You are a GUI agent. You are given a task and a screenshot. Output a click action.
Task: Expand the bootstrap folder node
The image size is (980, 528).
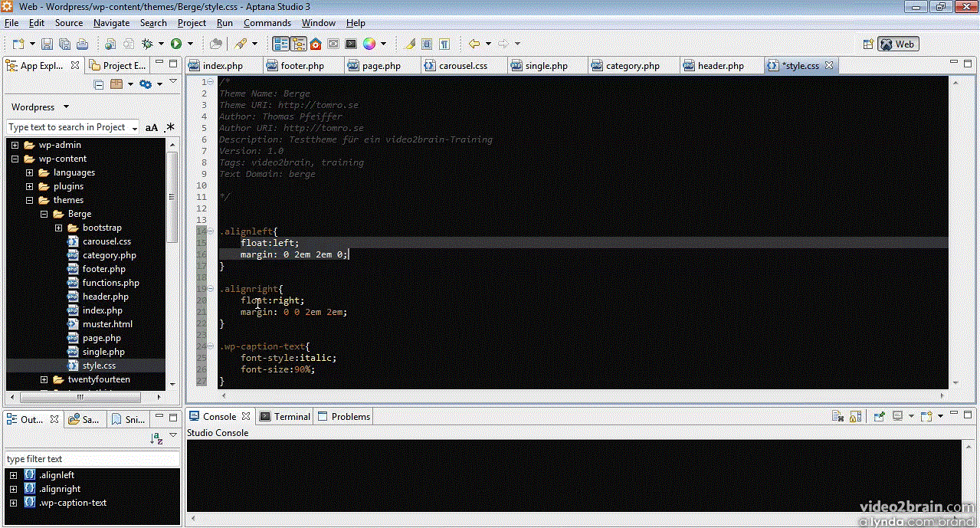(58, 228)
